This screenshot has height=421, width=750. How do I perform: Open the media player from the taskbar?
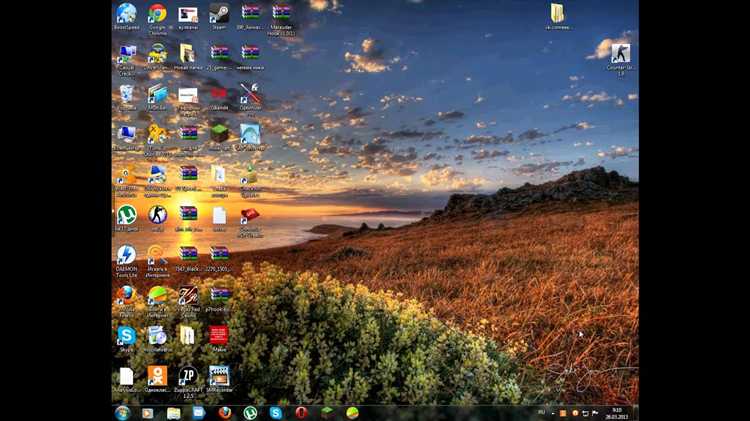coord(148,413)
